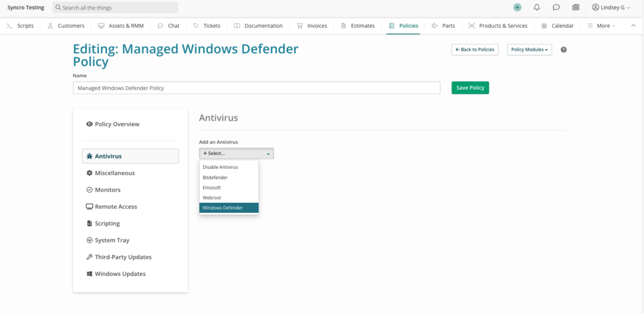
Task: Choose Windows Defender from the list
Action: click(229, 208)
